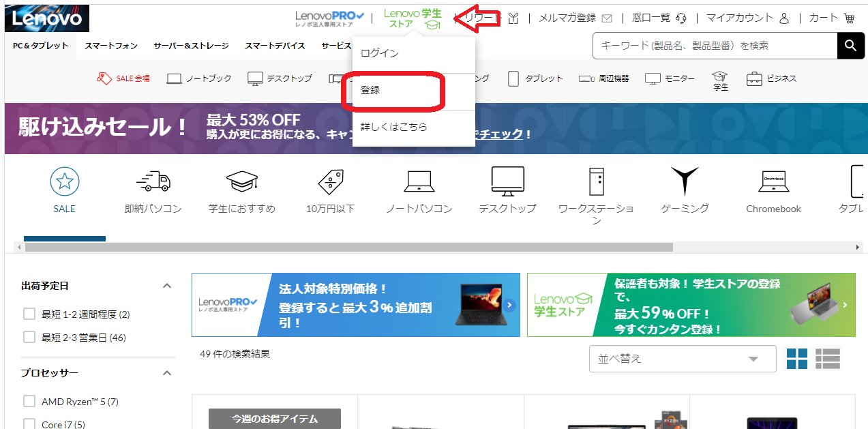This screenshot has height=429, width=868.
Task: Open ビジネス briefcase category
Action: [771, 78]
